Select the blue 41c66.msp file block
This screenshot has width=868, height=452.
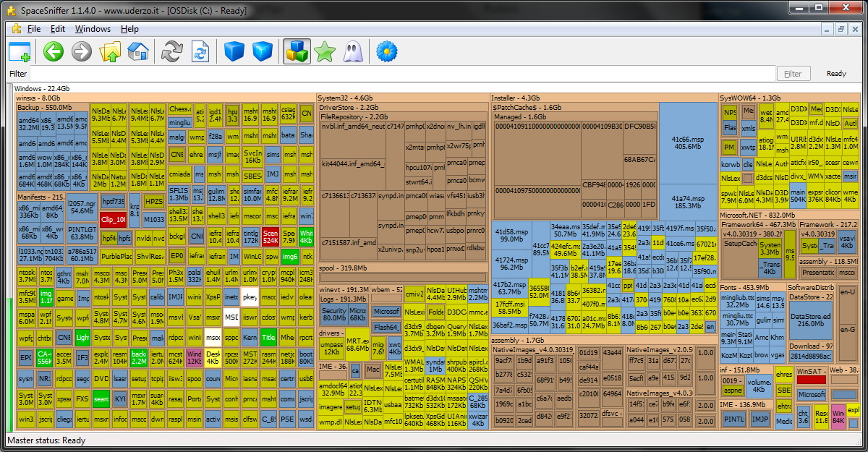click(x=687, y=142)
